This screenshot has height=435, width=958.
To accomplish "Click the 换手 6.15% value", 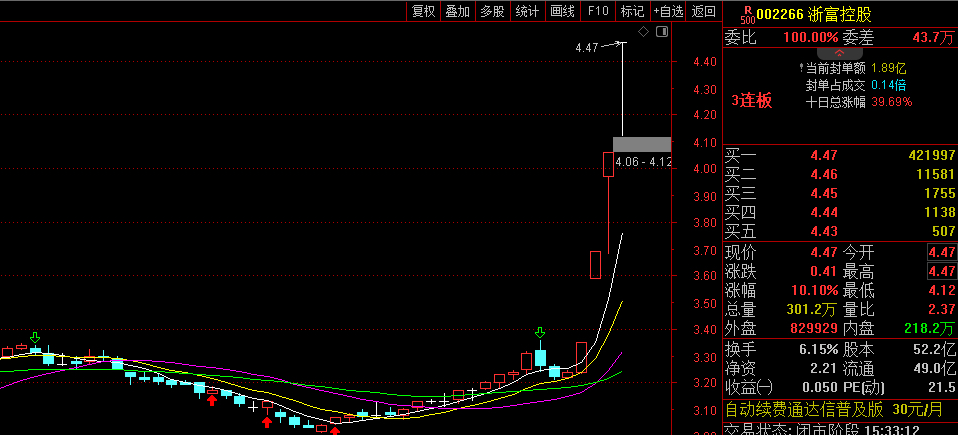I will tap(819, 350).
